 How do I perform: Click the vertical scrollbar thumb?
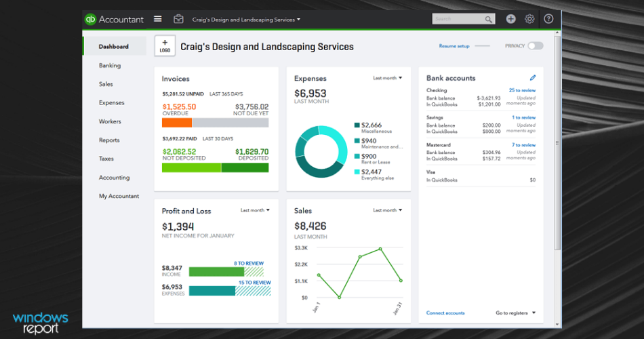(557, 143)
